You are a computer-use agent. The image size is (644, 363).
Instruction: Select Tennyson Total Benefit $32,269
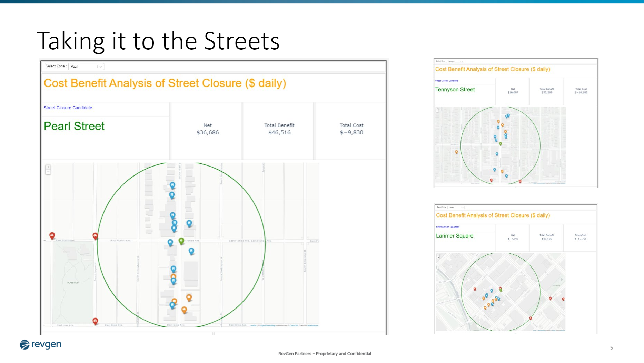point(547,92)
